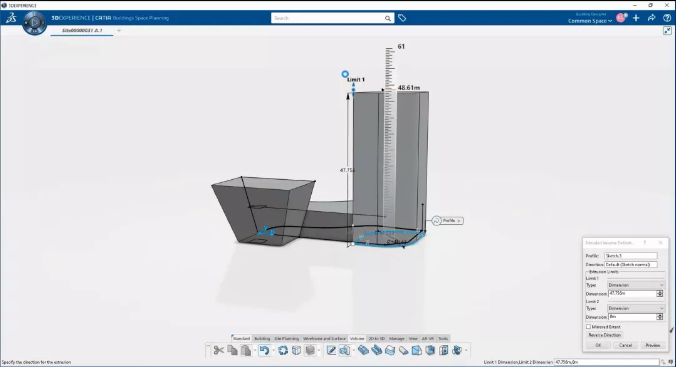Open the compass play button
The width and height of the screenshot is (676, 367).
34,22
